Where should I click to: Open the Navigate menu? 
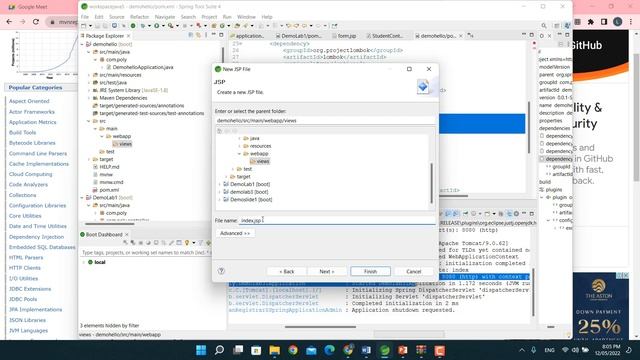click(x=165, y=17)
